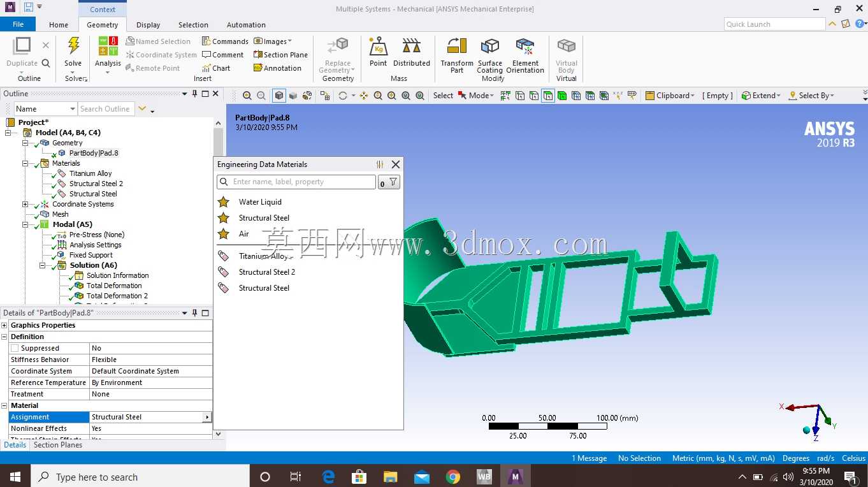Open the Name filter dropdown in Outline
Viewport: 868px width, 487px height.
[72, 109]
